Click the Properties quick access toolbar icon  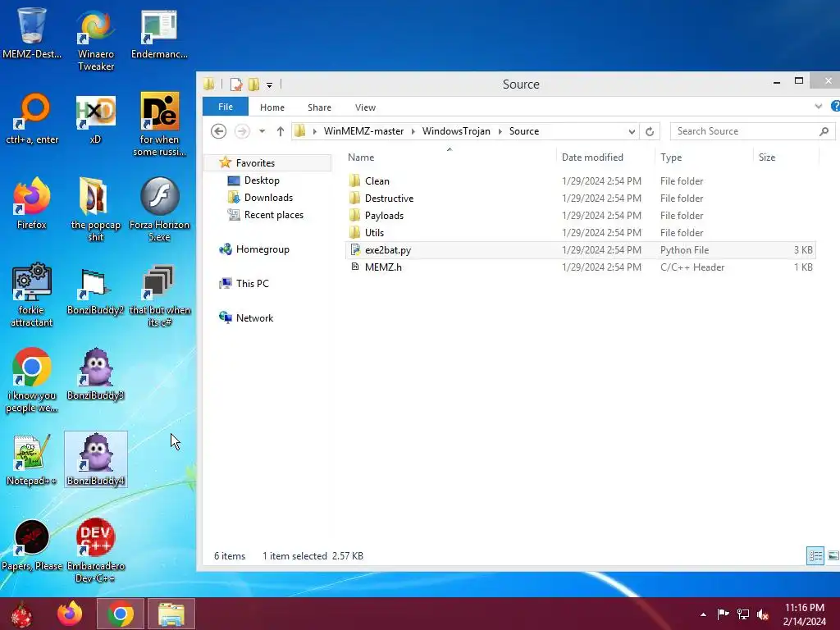tap(235, 84)
